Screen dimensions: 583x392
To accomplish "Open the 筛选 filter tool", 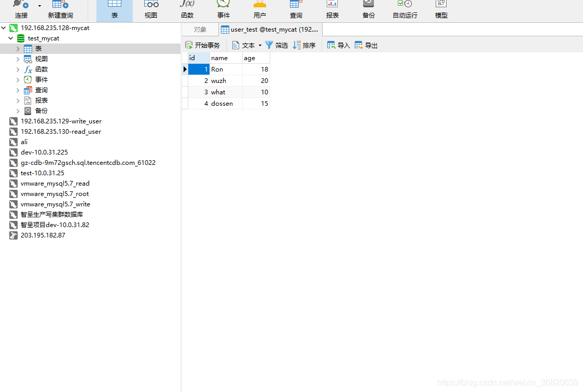I will [276, 45].
